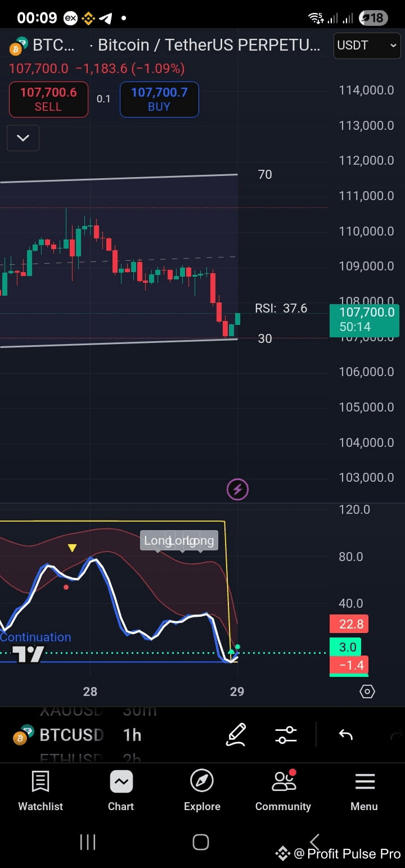Tap the 103,000.0 price axis label
The width and height of the screenshot is (405, 868).
(366, 478)
